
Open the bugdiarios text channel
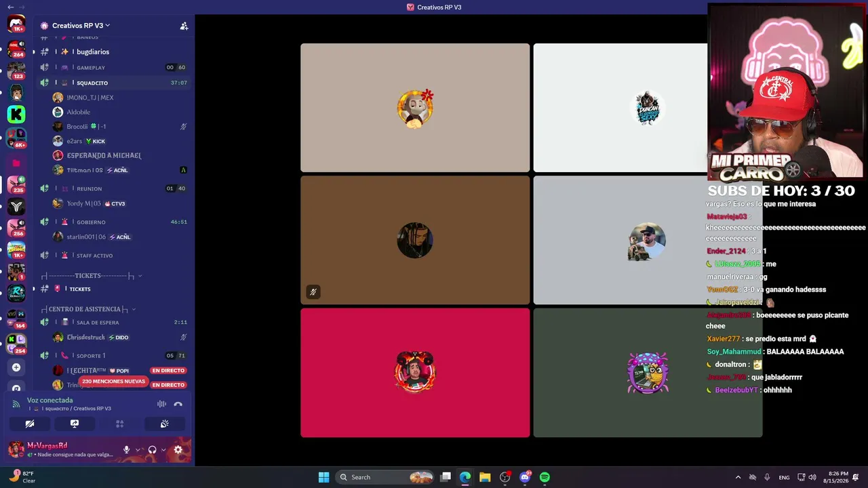point(114,52)
